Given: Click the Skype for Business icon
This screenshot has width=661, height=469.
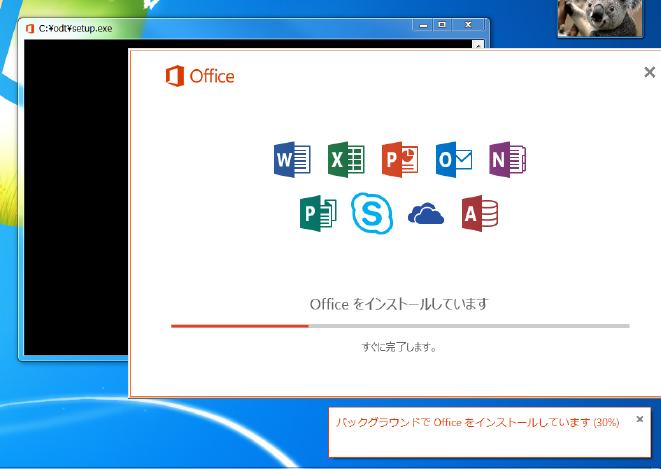Looking at the screenshot, I should point(372,213).
